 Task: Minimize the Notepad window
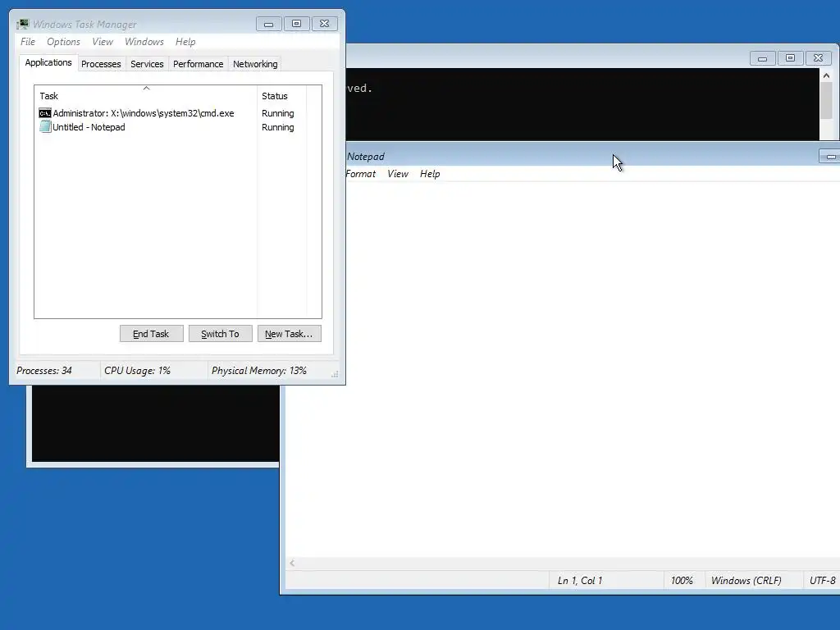click(830, 157)
